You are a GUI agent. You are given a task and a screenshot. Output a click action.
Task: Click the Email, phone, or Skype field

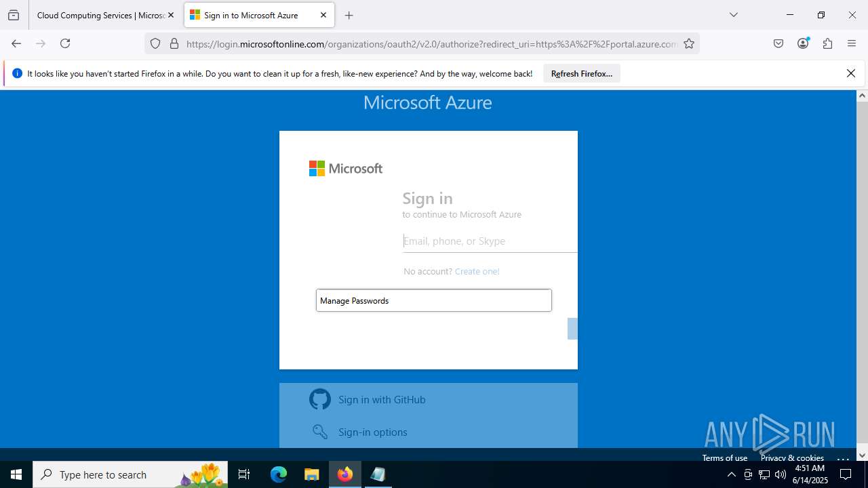pos(490,241)
